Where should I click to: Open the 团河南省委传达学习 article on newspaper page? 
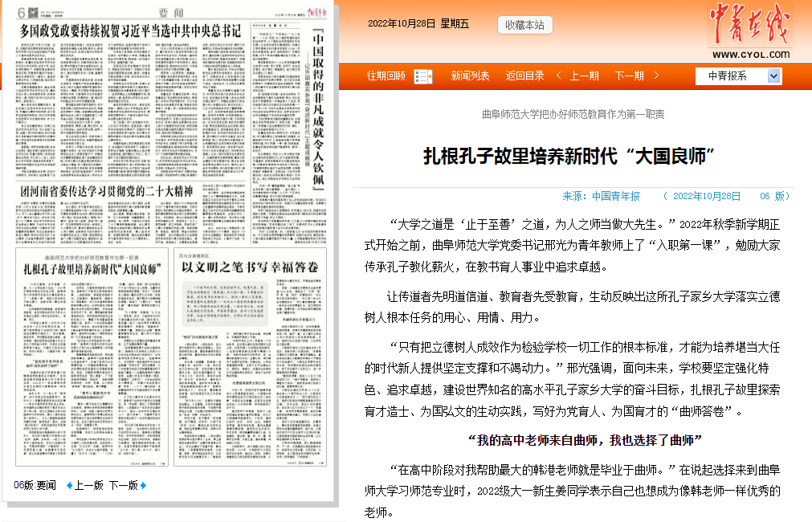click(107, 192)
